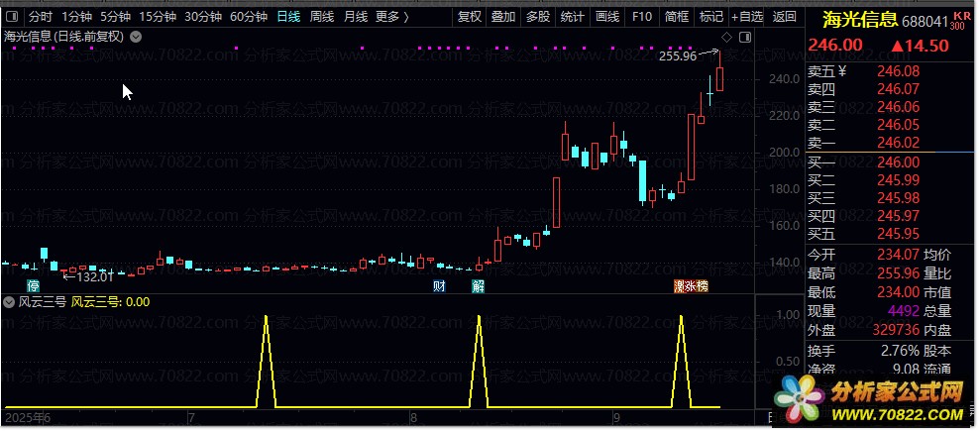
Task: Click the 叠加 overlay button
Action: coord(503,17)
